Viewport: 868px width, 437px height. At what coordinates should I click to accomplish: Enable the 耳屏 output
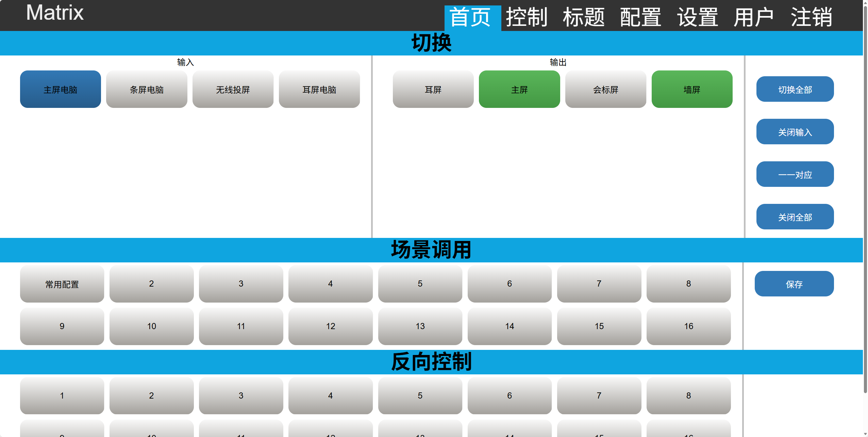coord(433,90)
